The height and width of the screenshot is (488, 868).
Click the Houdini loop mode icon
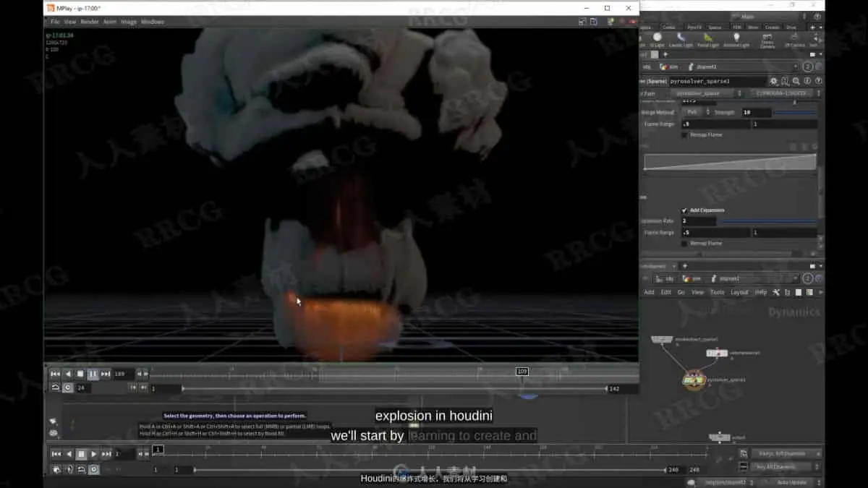[x=80, y=469]
